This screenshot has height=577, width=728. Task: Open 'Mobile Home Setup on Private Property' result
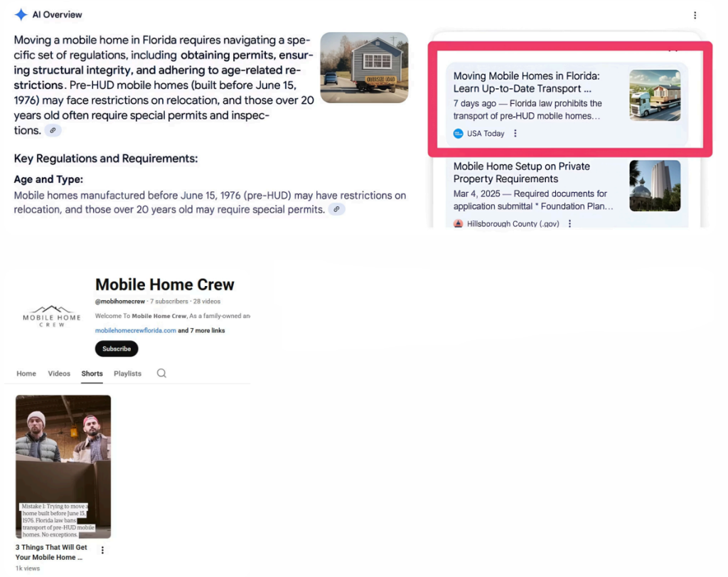click(521, 172)
